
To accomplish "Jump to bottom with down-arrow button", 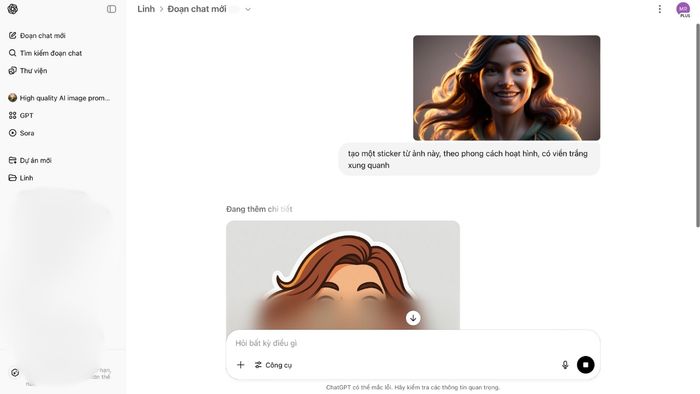I will (x=413, y=318).
